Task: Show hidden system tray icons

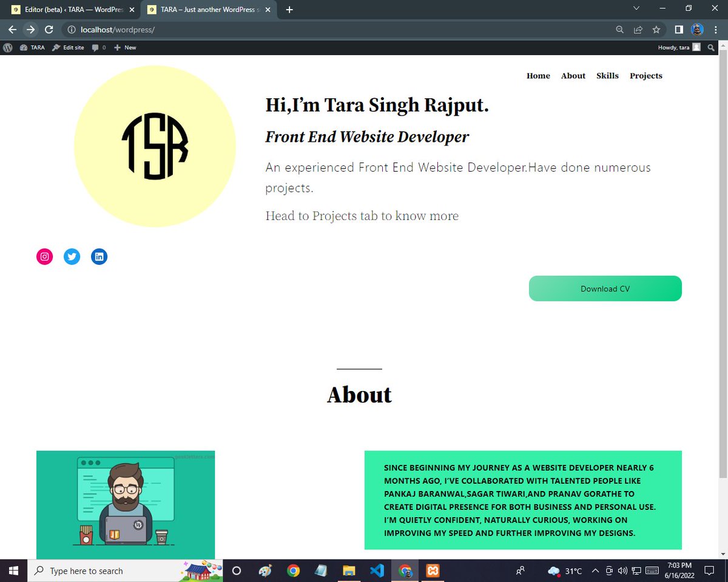Action: 595,570
